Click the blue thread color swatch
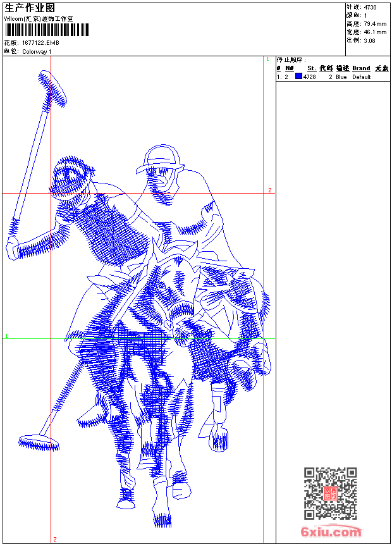 tap(298, 77)
